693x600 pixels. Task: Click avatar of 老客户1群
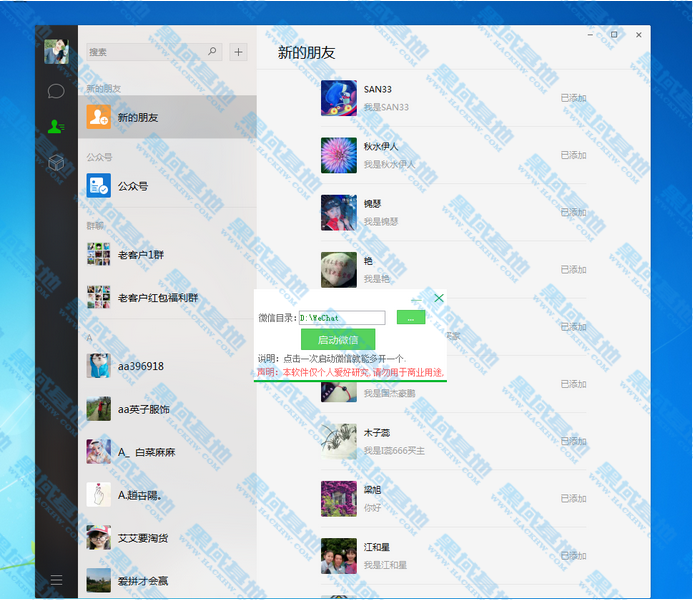pyautogui.click(x=99, y=254)
